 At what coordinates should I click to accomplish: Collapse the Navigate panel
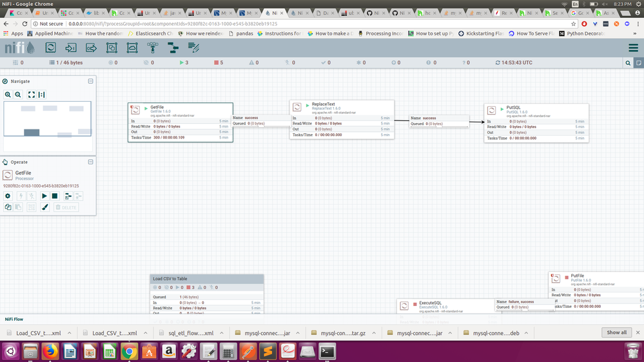coord(91,81)
